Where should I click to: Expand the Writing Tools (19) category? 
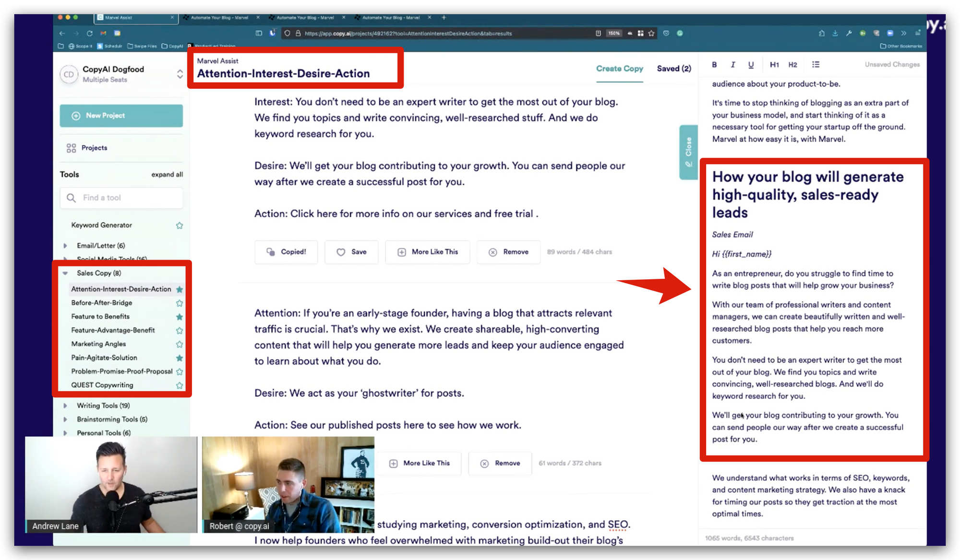click(x=65, y=405)
